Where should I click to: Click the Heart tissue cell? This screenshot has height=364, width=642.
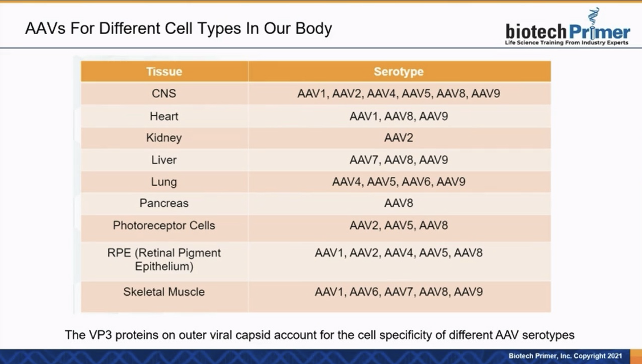(164, 116)
